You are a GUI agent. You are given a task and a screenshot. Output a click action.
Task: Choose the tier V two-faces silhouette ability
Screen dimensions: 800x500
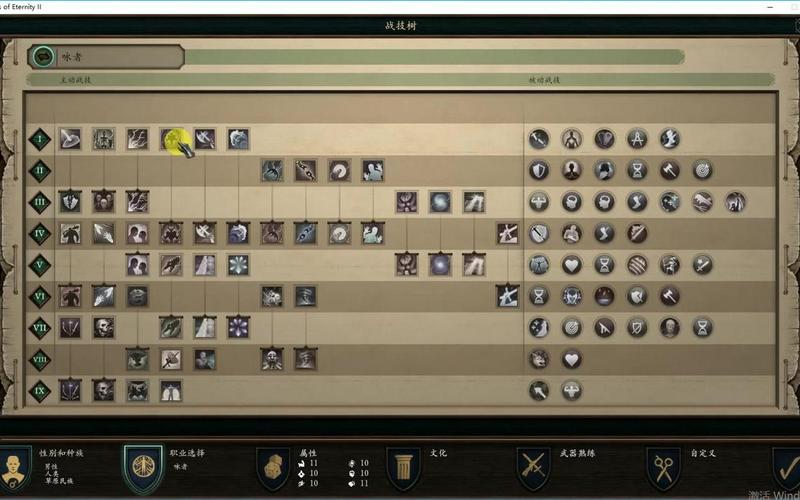tap(137, 265)
